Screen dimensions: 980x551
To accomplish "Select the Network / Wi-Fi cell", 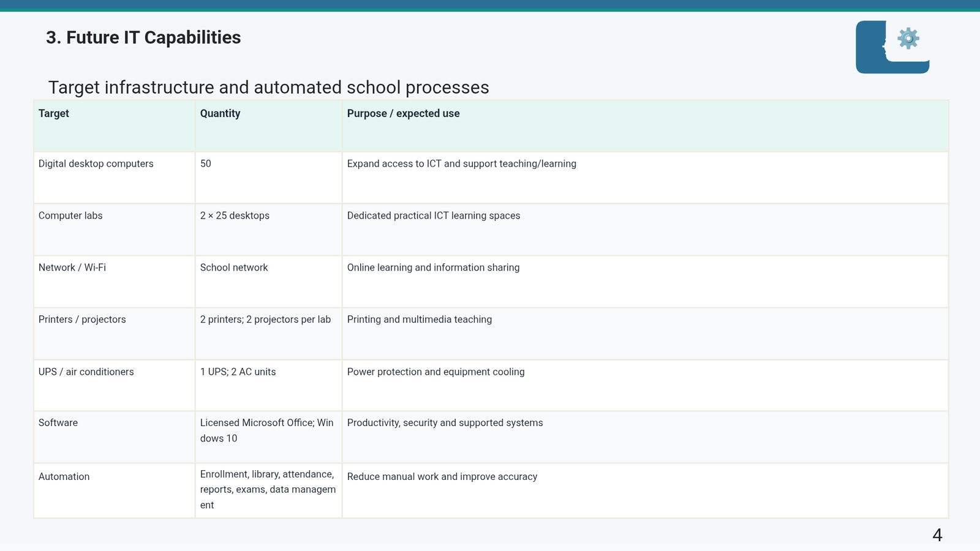I will click(115, 282).
